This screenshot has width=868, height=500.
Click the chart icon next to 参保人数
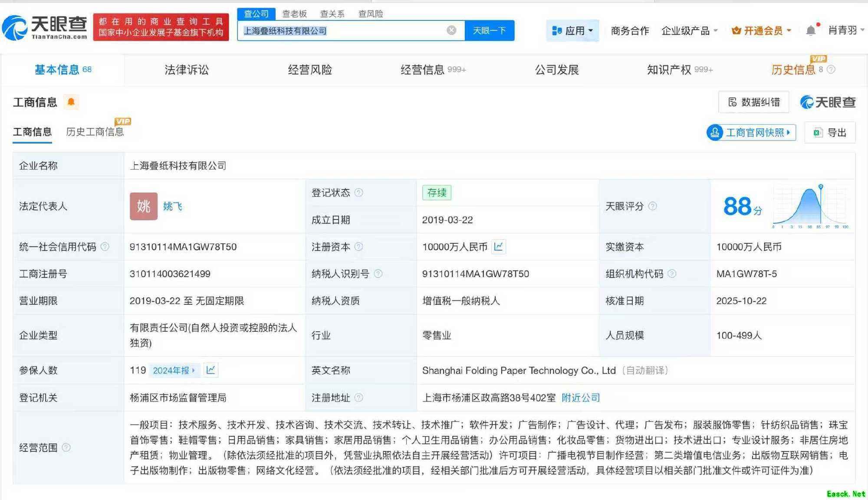coord(211,370)
